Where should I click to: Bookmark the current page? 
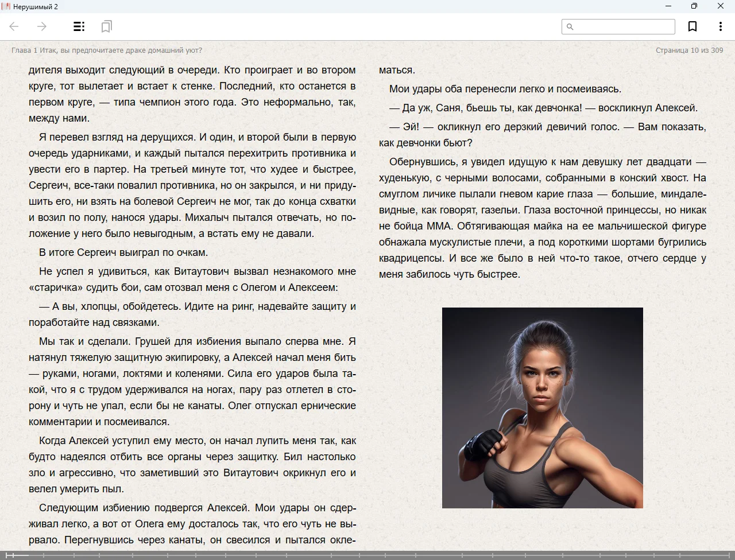pyautogui.click(x=693, y=26)
